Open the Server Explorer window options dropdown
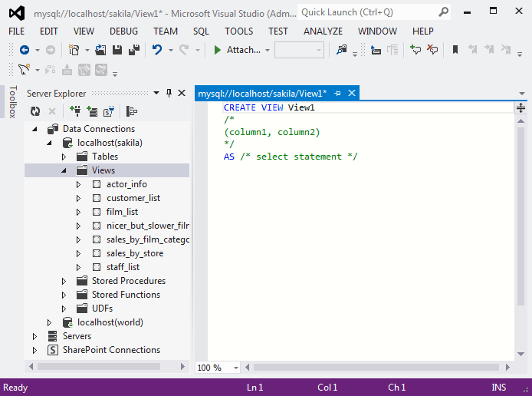The width and height of the screenshot is (532, 396). click(156, 93)
